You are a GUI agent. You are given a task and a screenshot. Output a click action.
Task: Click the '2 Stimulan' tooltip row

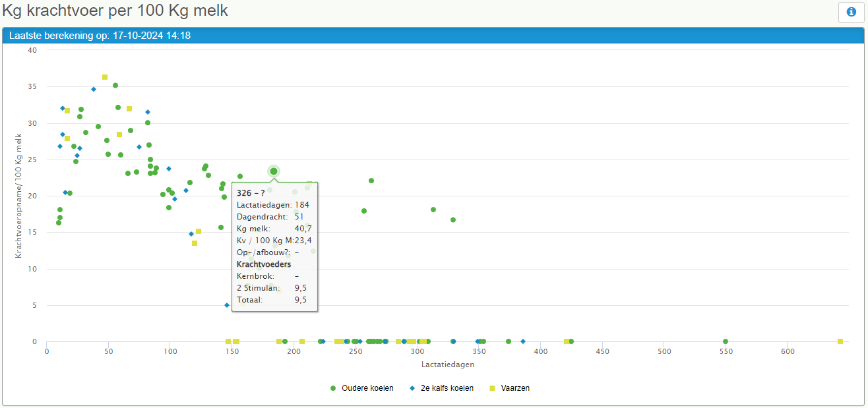pyautogui.click(x=272, y=287)
